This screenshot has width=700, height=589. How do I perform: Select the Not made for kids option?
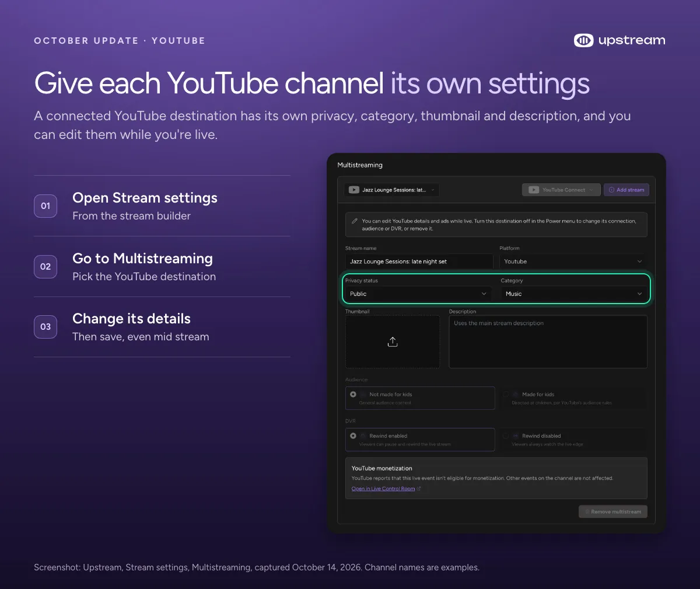pyautogui.click(x=420, y=398)
